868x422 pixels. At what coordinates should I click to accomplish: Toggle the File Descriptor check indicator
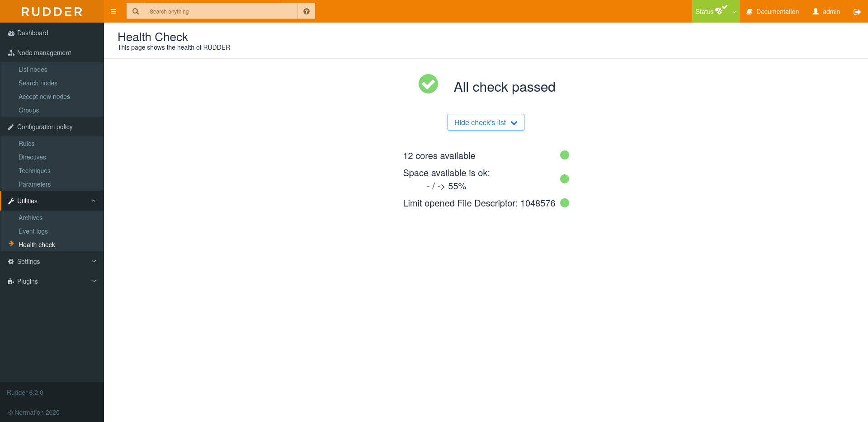click(564, 203)
